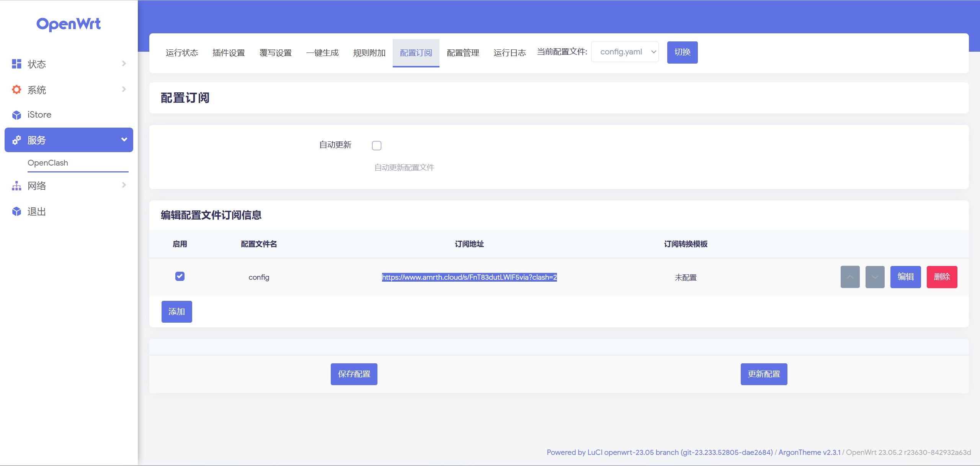Screen dimensions: 980x466
Task: Open iStore cube icon in sidebar
Action: pyautogui.click(x=16, y=115)
